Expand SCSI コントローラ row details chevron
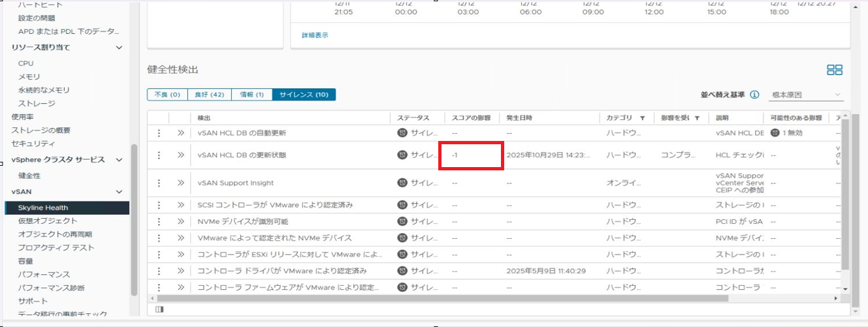 [x=181, y=205]
